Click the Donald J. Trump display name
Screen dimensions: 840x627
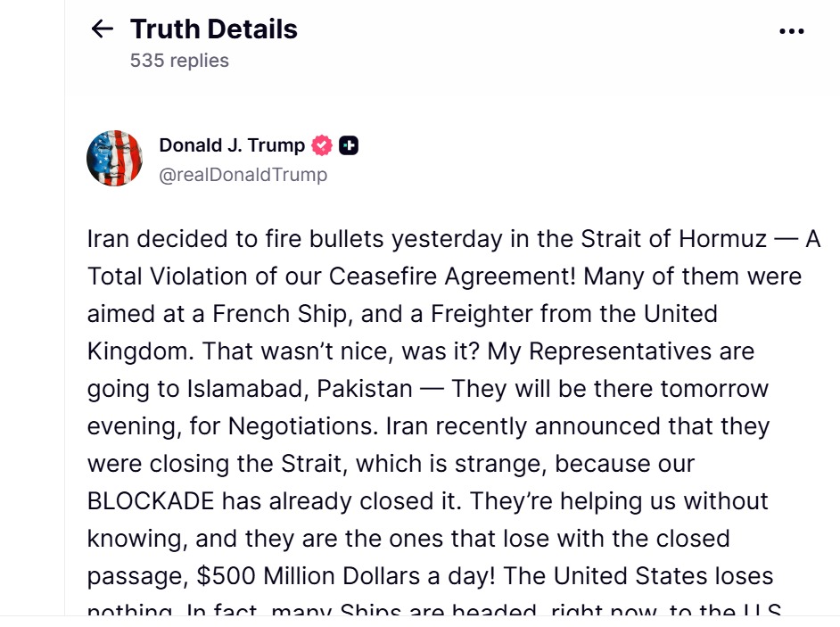[232, 145]
